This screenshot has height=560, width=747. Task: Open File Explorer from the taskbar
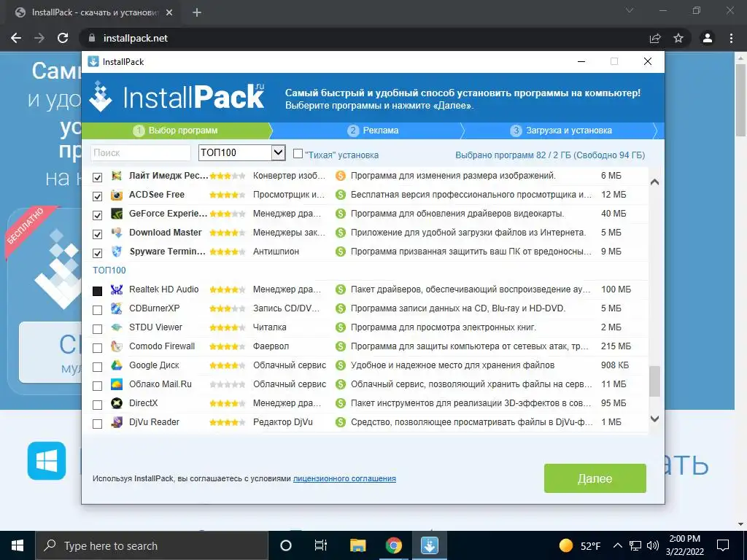357,545
